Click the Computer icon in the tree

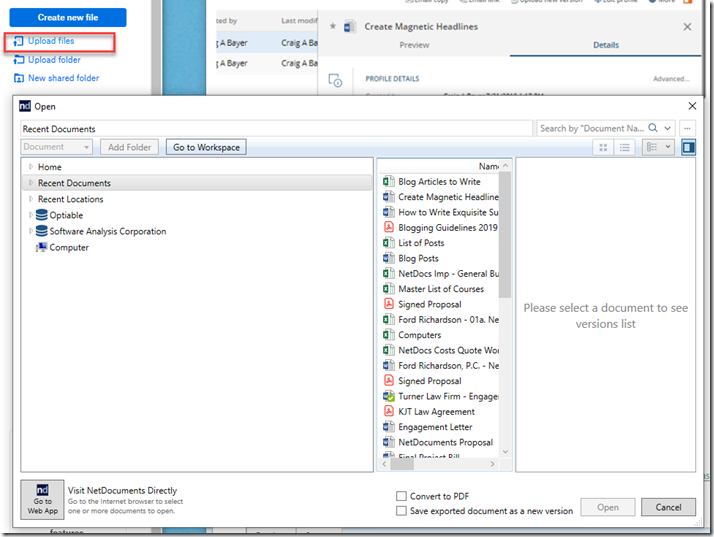[x=41, y=247]
